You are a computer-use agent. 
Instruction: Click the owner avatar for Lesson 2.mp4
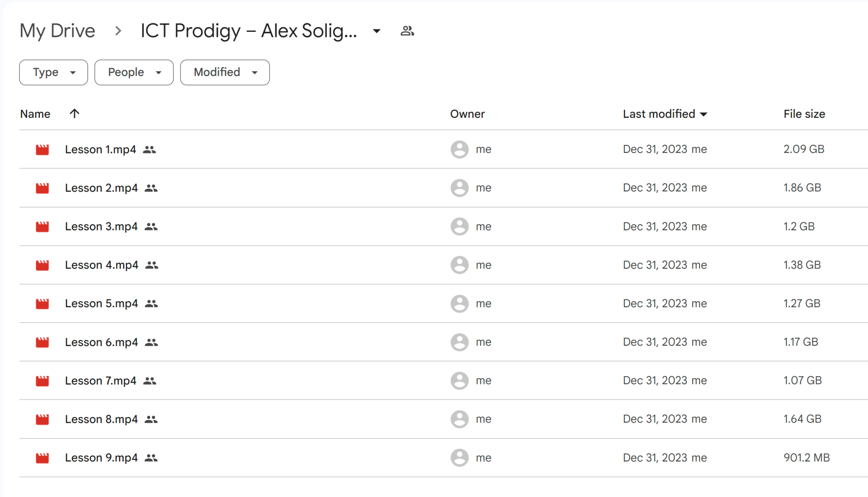click(459, 188)
